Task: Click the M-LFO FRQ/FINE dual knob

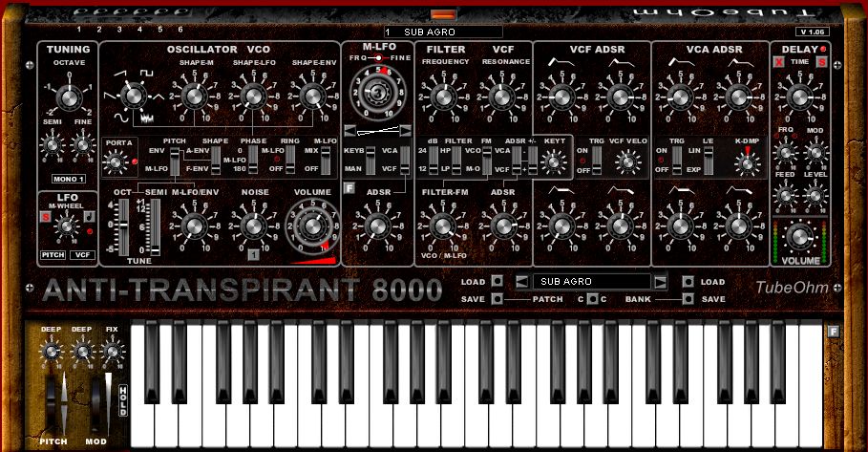Action: click(377, 93)
